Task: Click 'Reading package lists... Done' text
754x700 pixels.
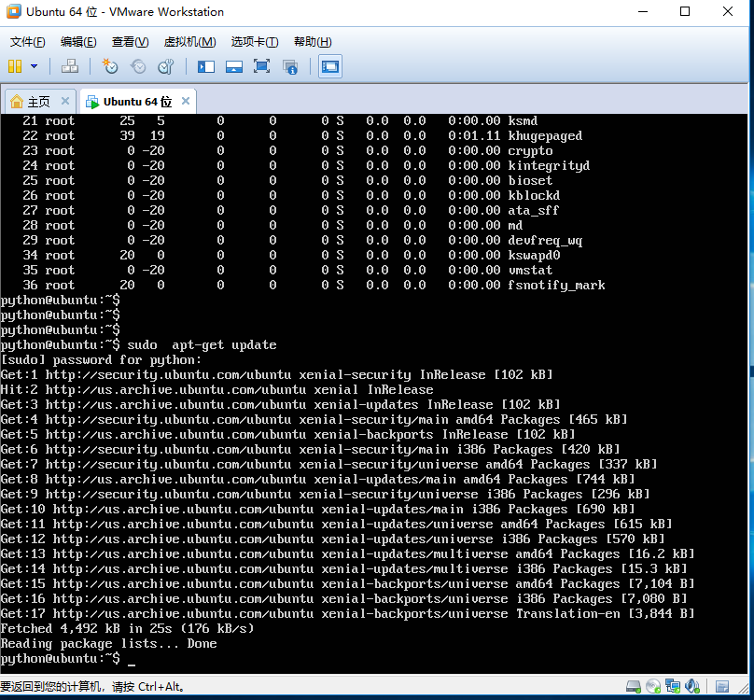Action: 108,644
